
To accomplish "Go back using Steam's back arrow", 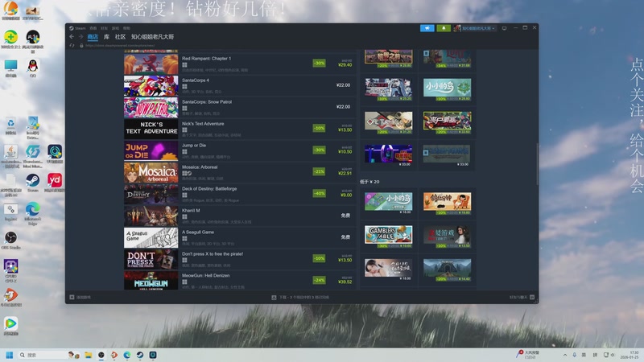I will (72, 37).
